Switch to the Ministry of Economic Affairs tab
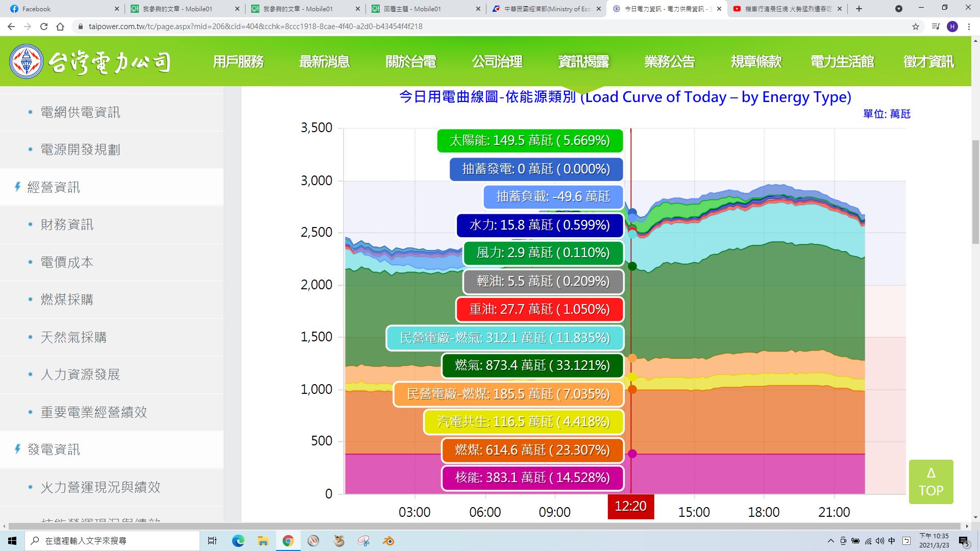Viewport: 980px width, 551px height. (546, 9)
